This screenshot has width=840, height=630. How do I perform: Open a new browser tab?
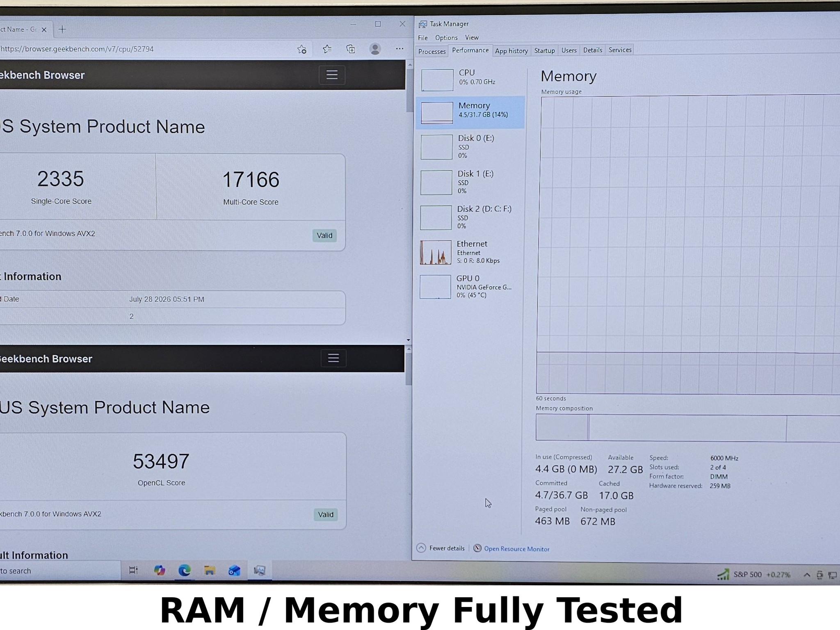62,29
